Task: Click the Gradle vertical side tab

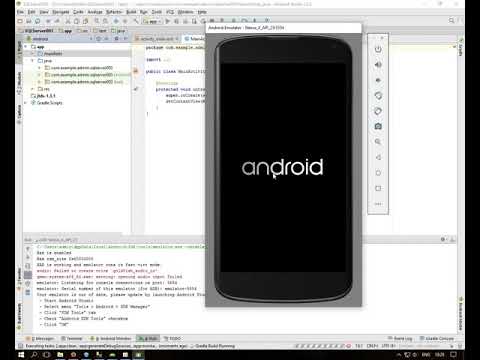Action: [461, 49]
